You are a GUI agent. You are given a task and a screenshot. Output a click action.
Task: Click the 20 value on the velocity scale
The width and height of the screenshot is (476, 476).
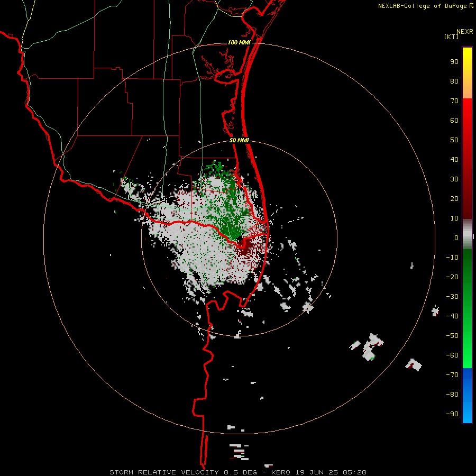[454, 199]
